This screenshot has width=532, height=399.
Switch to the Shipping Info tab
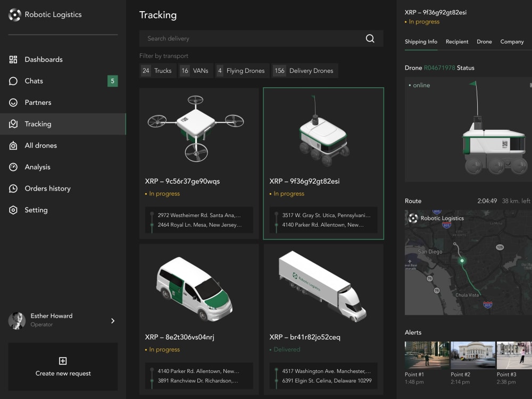421,41
